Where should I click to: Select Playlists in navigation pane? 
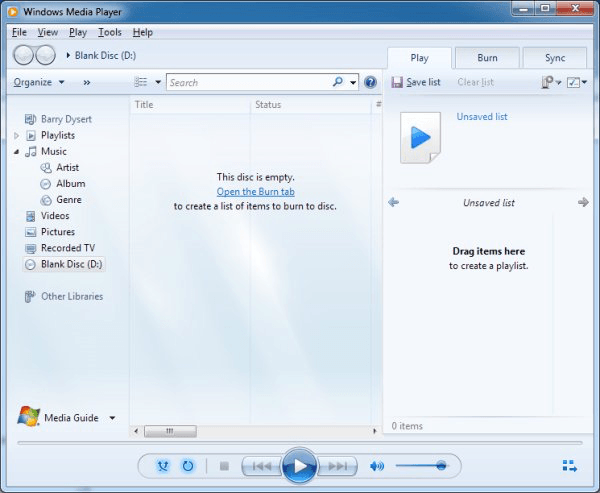coord(58,135)
